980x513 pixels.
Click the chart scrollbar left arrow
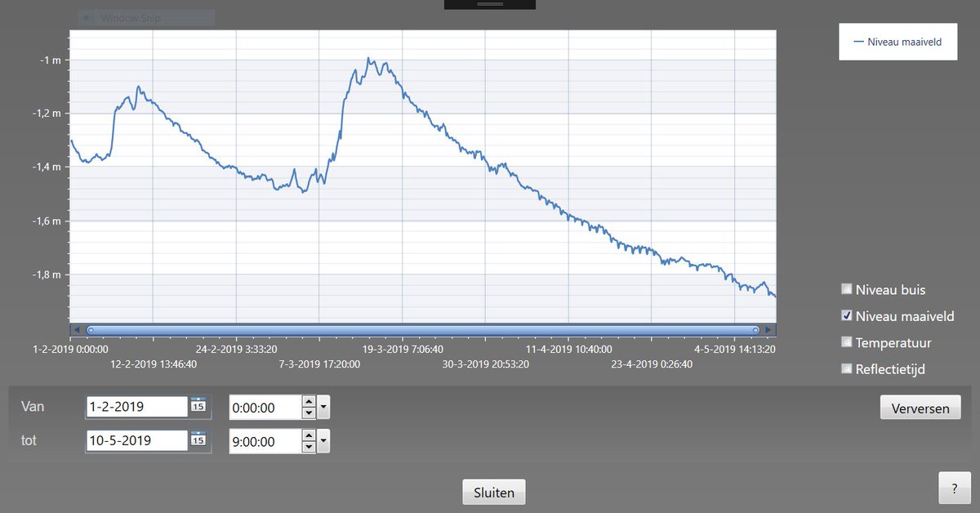(x=76, y=329)
